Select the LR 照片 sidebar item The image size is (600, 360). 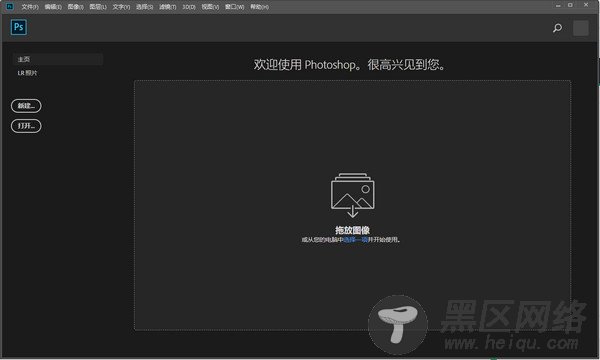pyautogui.click(x=27, y=73)
